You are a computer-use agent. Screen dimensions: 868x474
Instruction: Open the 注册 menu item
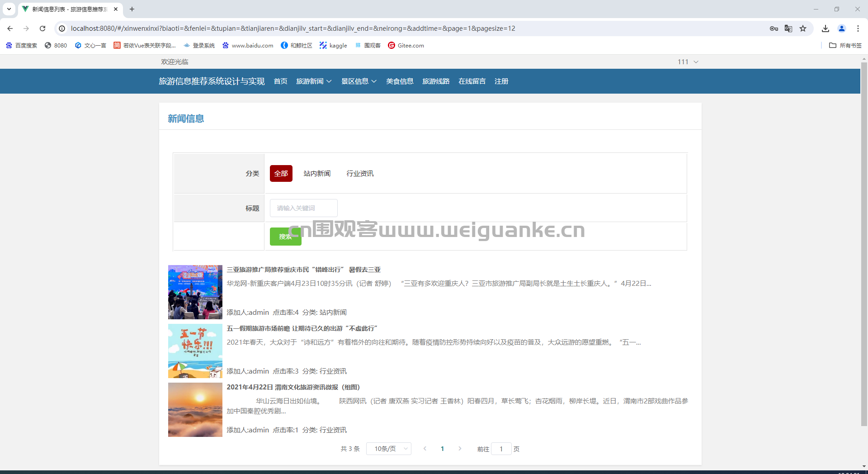click(x=501, y=81)
